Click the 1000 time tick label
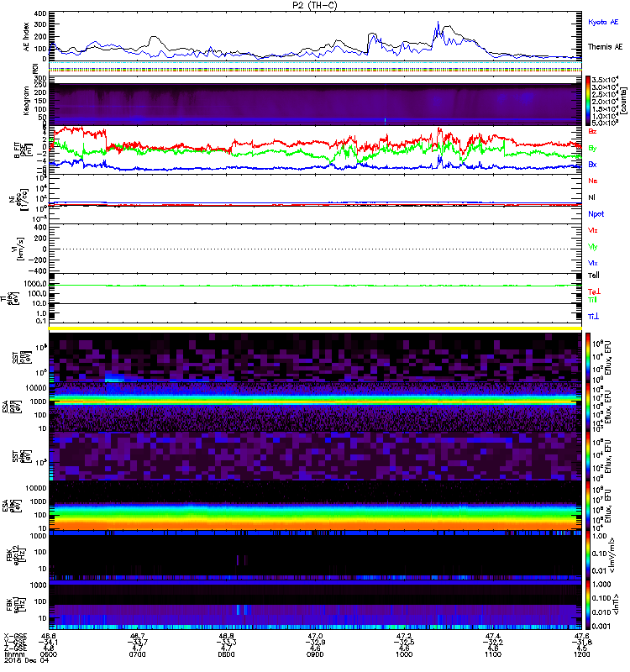Viewport: 630px width, 672px height. [x=404, y=654]
